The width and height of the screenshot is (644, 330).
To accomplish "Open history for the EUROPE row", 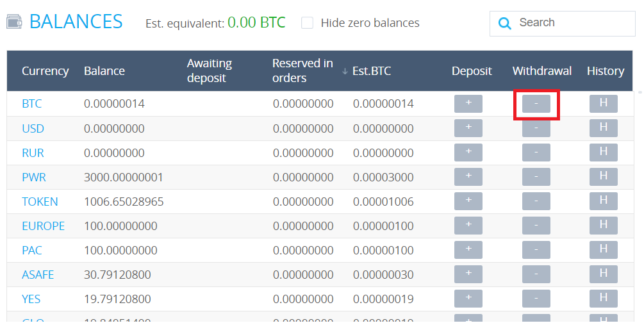I will (x=603, y=226).
